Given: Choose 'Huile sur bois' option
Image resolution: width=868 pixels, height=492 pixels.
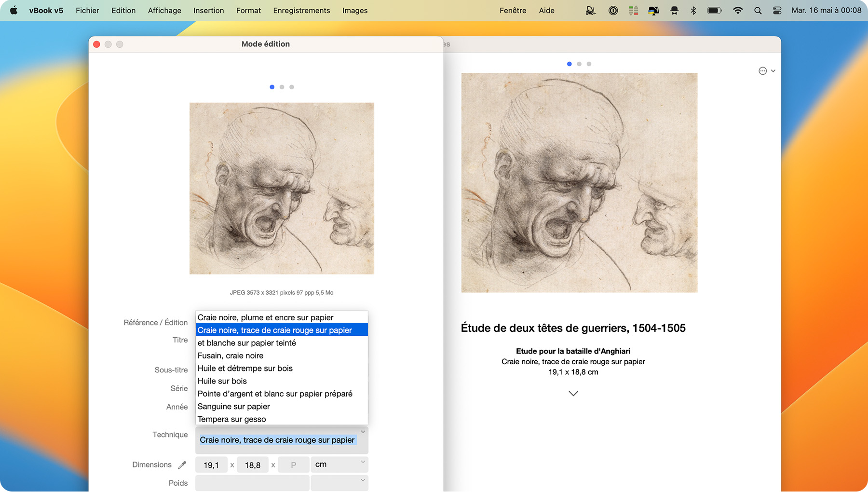Looking at the screenshot, I should (x=282, y=381).
